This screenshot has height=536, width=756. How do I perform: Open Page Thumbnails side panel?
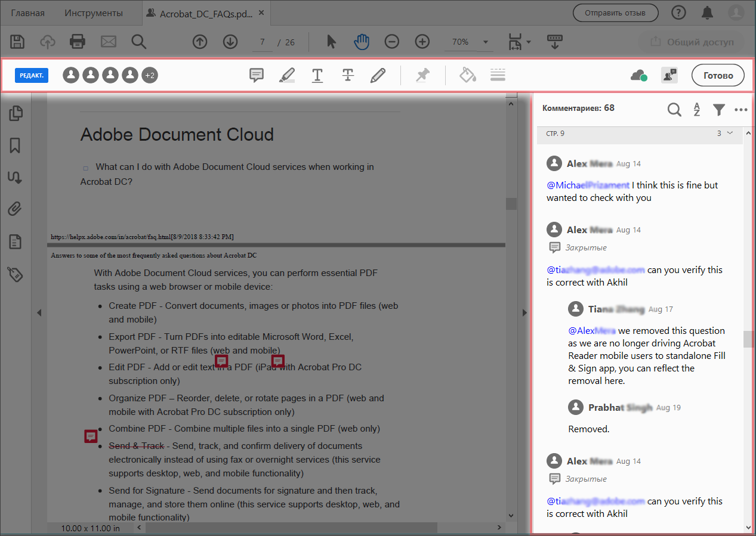click(x=16, y=113)
